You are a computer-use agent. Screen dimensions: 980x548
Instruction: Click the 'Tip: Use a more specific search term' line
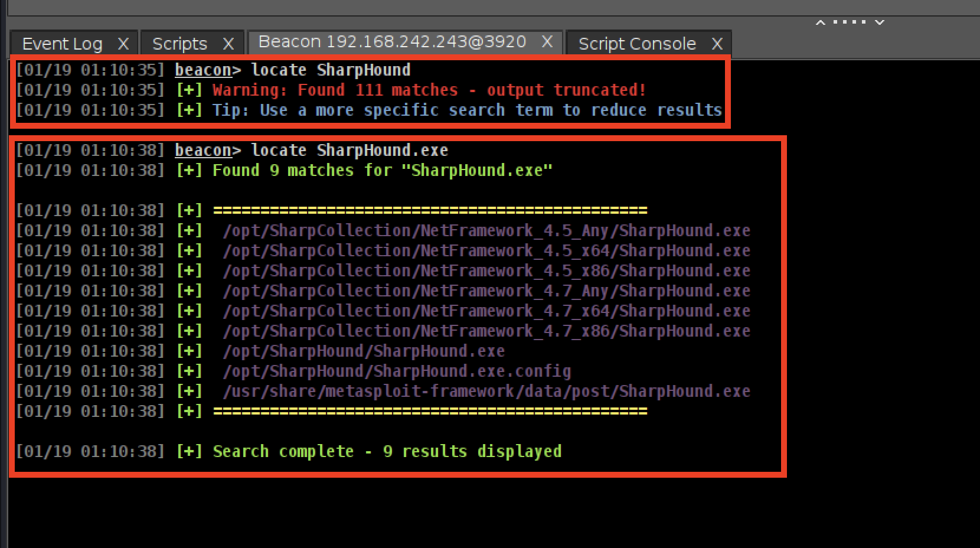[x=466, y=110]
